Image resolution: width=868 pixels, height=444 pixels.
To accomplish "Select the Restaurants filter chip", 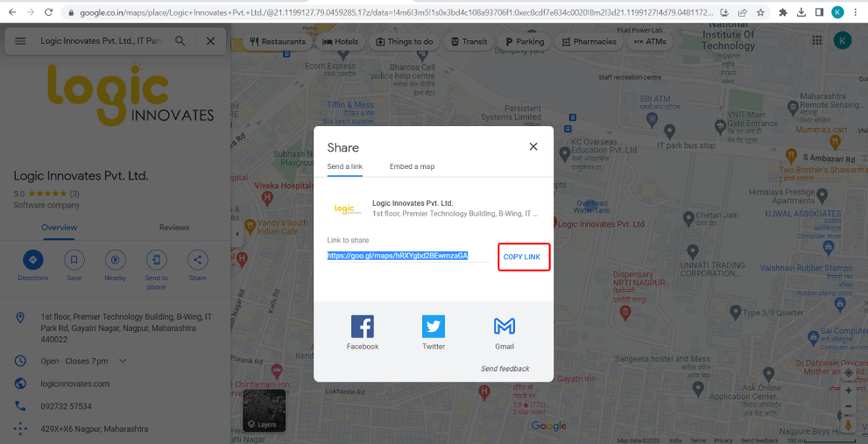I will (278, 41).
